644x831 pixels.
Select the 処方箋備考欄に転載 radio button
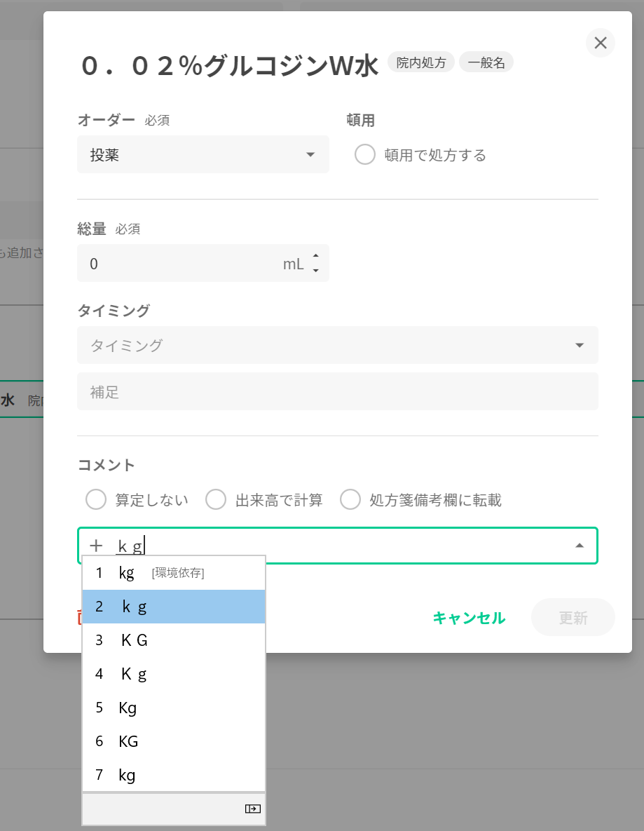(x=350, y=500)
